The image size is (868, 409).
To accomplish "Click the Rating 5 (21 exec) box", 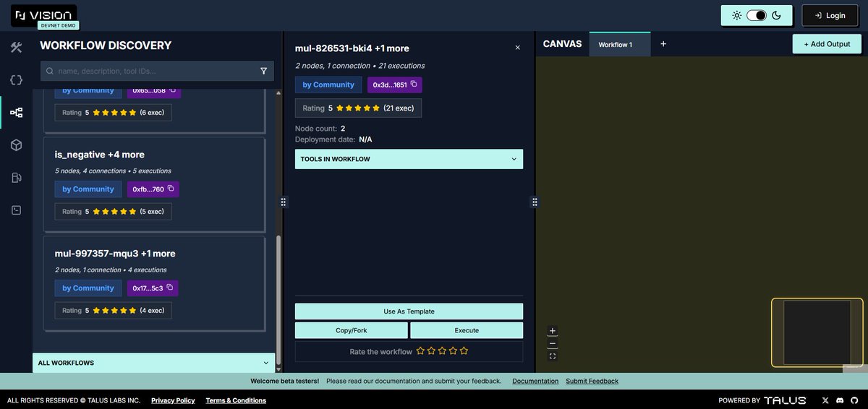I will pyautogui.click(x=358, y=108).
